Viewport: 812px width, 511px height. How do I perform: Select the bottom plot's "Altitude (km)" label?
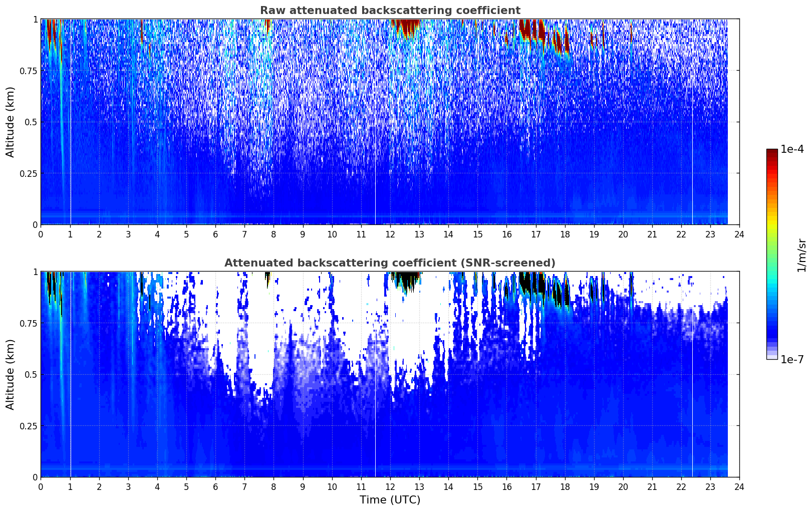click(x=11, y=374)
